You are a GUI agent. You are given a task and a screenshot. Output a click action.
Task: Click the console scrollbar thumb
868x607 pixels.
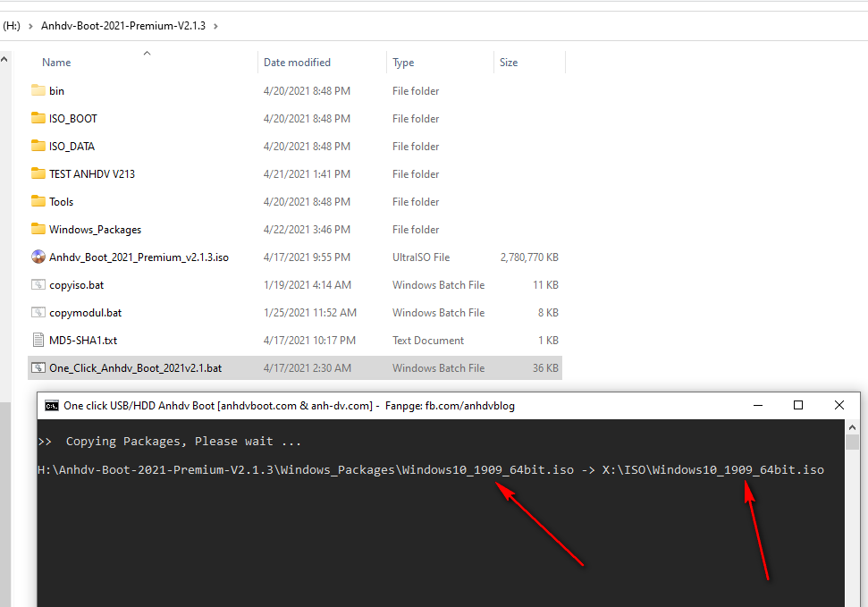click(852, 442)
